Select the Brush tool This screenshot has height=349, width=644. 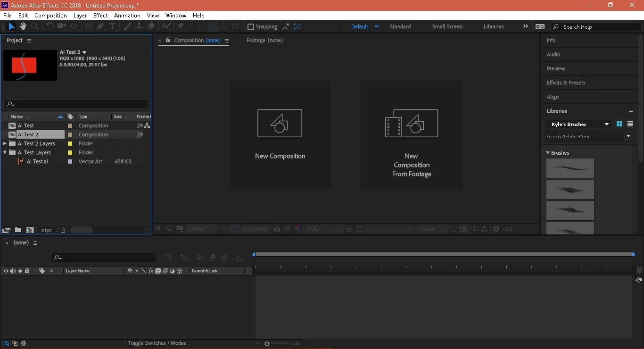click(127, 26)
